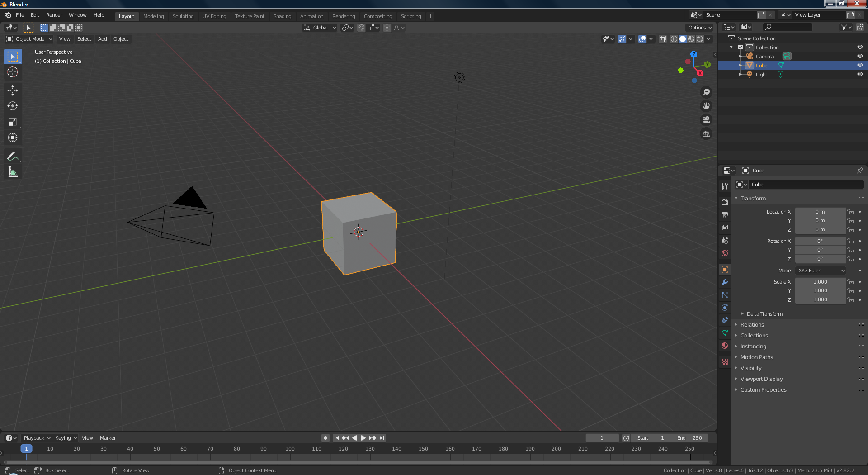Hide the Cube in the outliner
Viewport: 868px width, 475px height.
[x=860, y=65]
